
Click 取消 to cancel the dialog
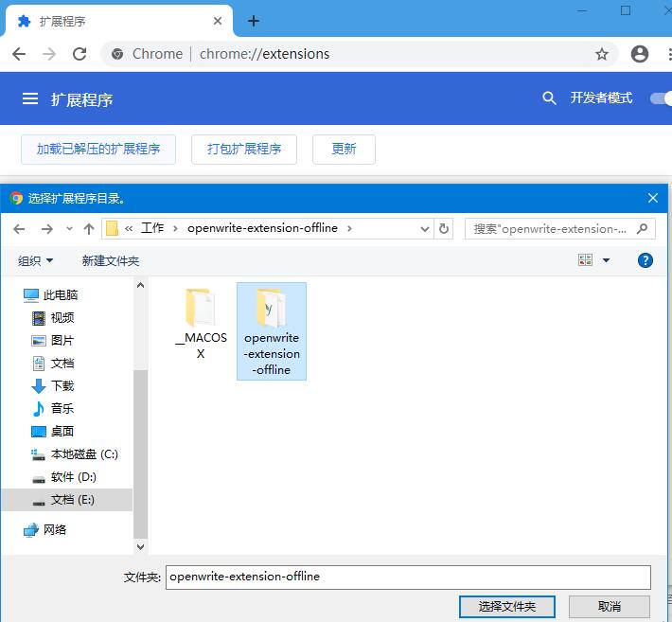tap(610, 607)
